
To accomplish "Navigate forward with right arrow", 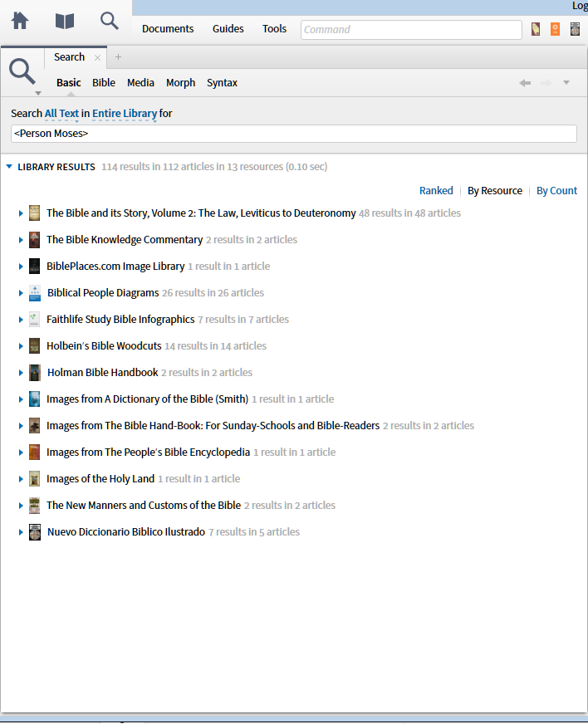I will click(x=546, y=83).
